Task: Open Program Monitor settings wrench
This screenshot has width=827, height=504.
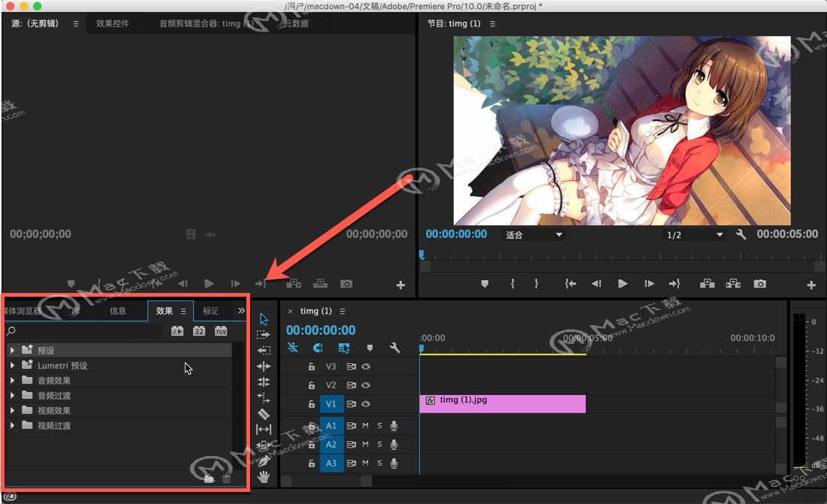Action: [x=741, y=234]
